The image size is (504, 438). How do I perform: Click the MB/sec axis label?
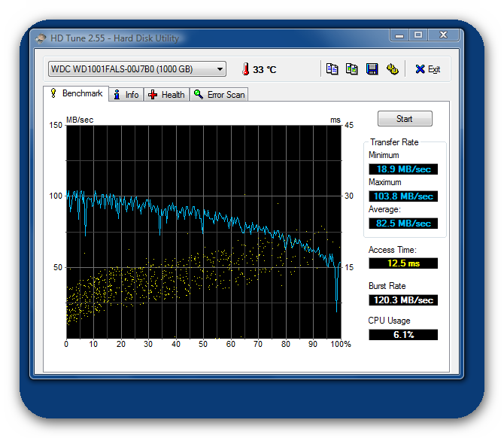[x=80, y=120]
